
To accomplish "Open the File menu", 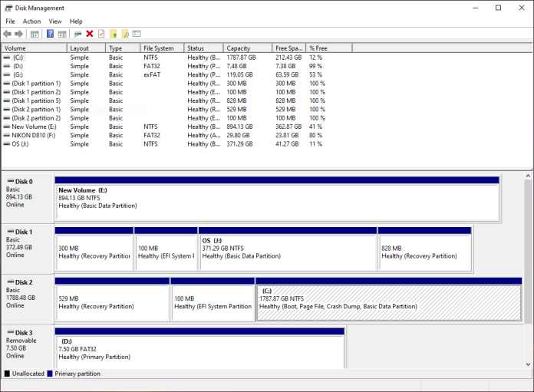I will [10, 21].
